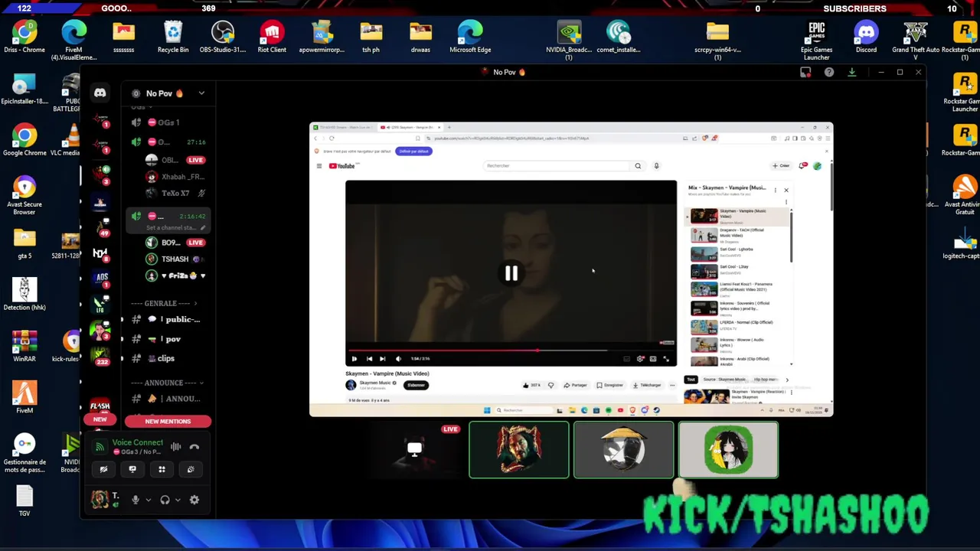Open the public- text channel
Image resolution: width=980 pixels, height=551 pixels.
pos(167,319)
